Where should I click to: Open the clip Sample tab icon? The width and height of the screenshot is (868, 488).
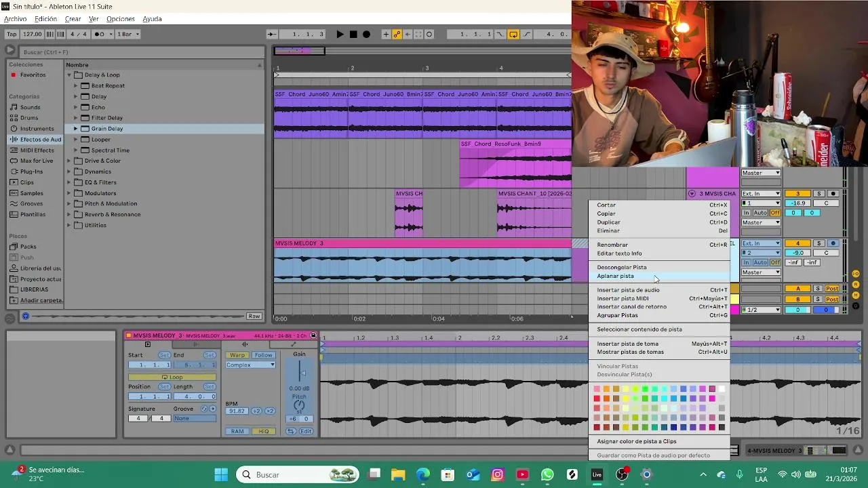tap(245, 344)
